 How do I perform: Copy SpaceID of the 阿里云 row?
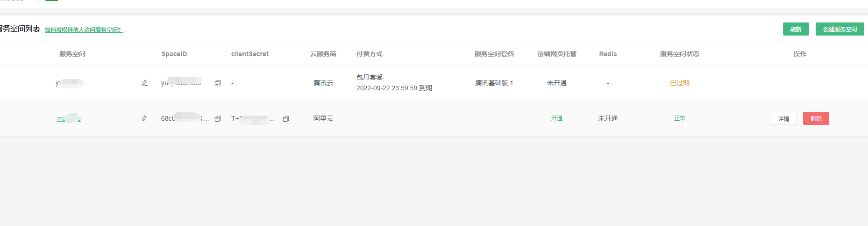coord(217,119)
